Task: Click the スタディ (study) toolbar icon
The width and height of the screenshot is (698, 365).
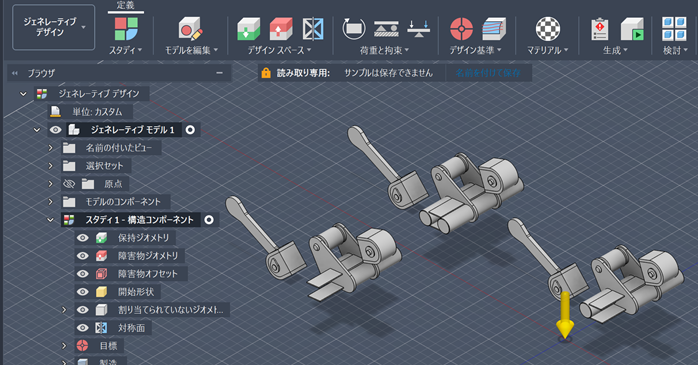Action: click(x=126, y=29)
